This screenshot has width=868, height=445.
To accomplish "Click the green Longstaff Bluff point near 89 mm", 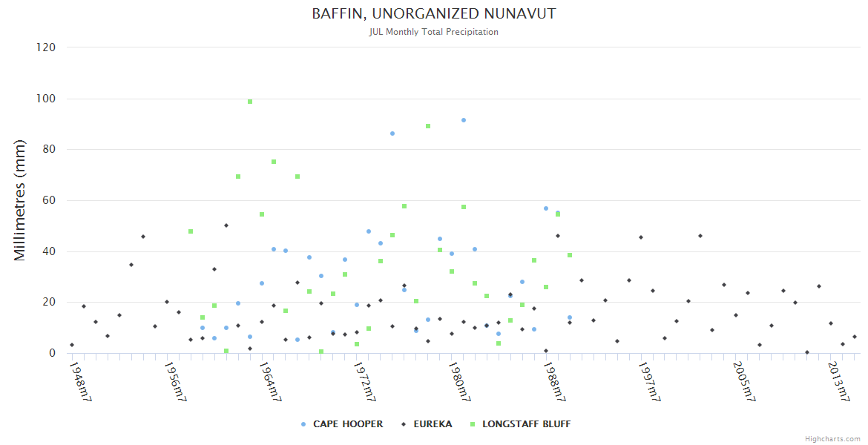I will click(428, 126).
